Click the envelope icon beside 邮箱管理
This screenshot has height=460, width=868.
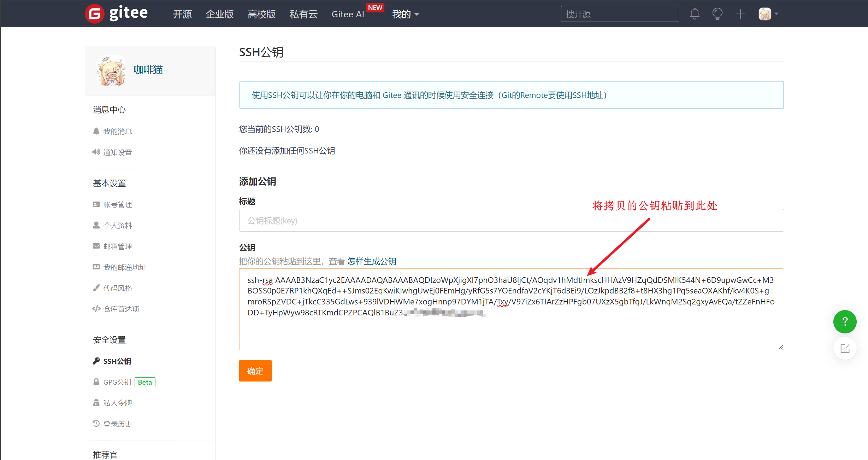point(96,246)
